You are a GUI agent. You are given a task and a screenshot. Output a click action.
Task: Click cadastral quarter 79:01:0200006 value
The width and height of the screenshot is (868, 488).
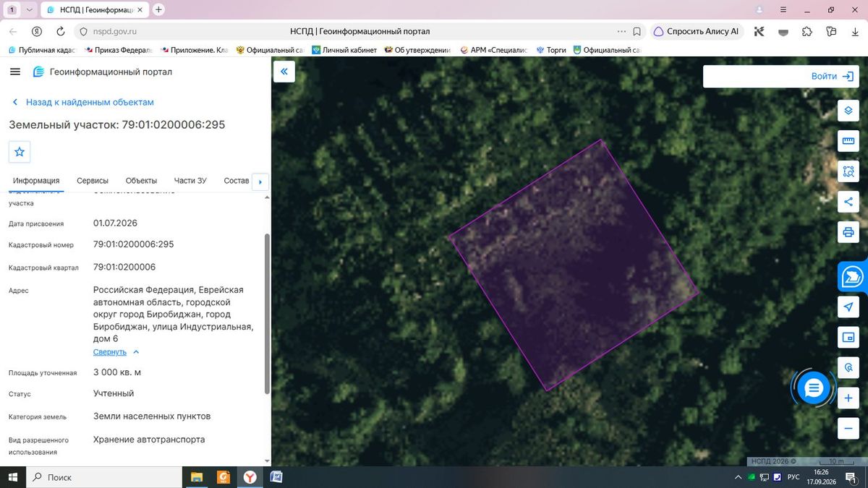point(124,267)
